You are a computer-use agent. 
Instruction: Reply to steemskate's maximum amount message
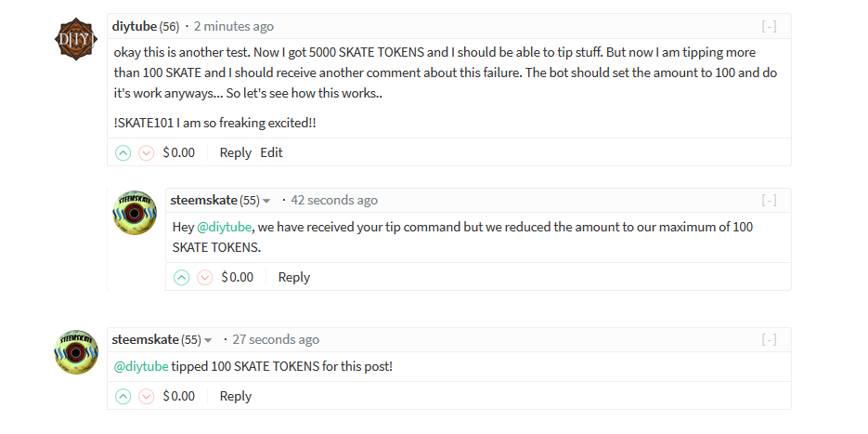tap(294, 277)
